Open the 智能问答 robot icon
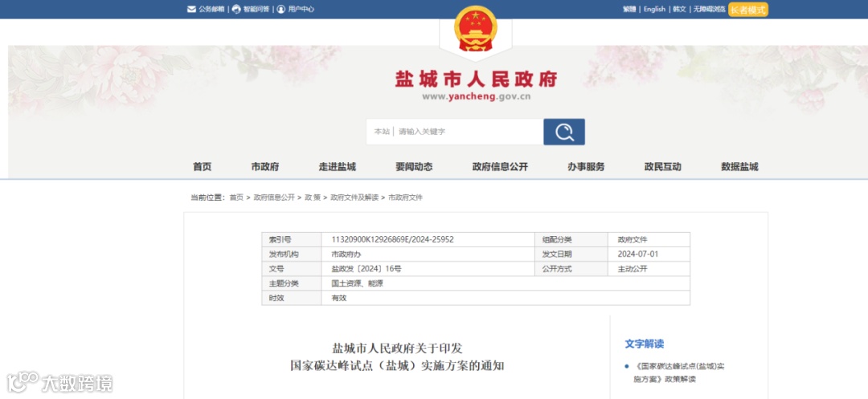 (x=236, y=9)
